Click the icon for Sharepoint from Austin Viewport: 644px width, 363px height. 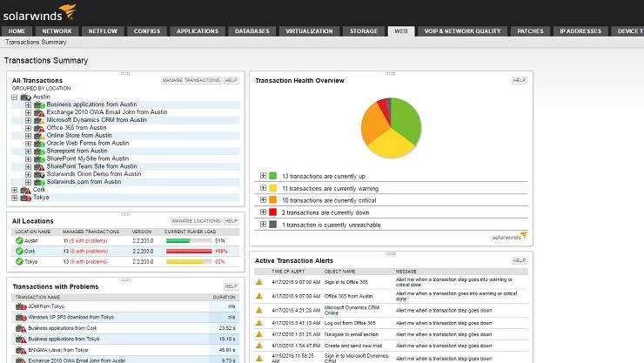(39, 151)
